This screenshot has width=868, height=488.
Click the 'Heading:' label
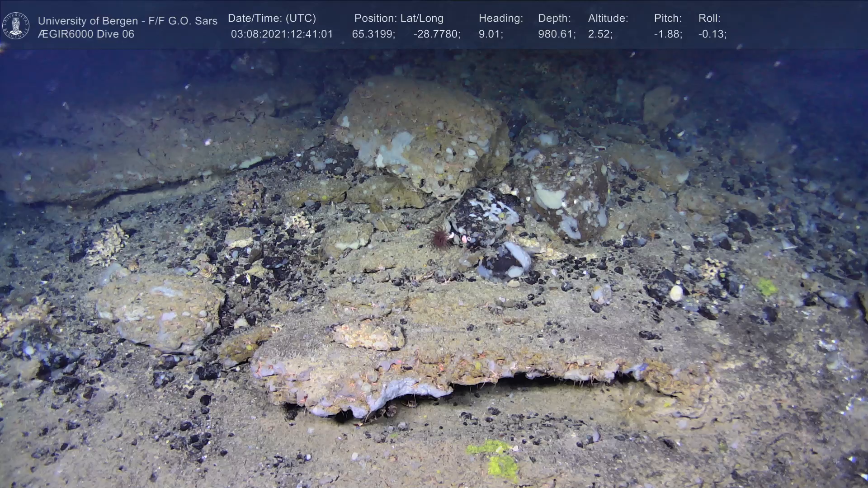500,19
